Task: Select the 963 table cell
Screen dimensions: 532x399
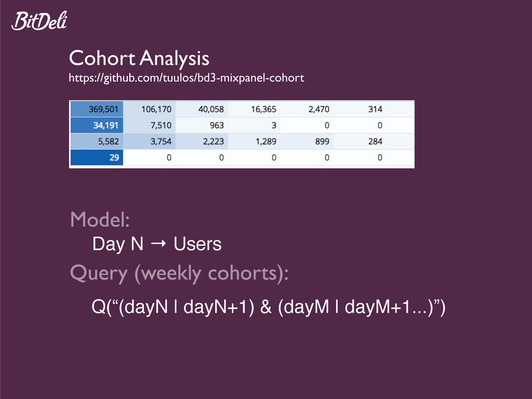Action: click(202, 125)
